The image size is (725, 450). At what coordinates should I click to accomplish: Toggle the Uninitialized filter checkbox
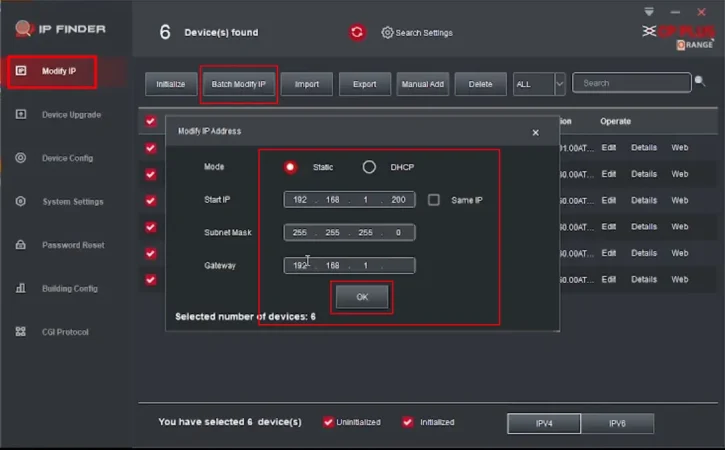coord(328,422)
